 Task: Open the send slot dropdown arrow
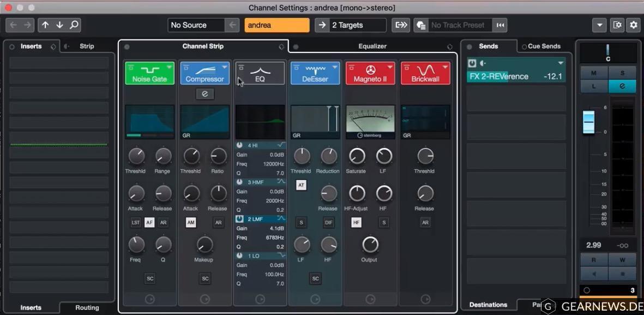(x=561, y=63)
